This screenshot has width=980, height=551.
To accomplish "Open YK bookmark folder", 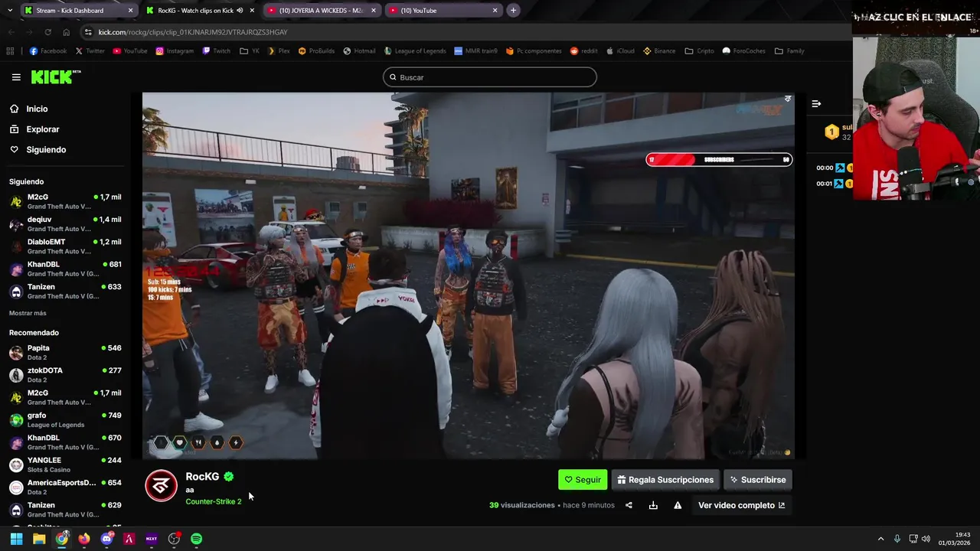I will 250,51.
